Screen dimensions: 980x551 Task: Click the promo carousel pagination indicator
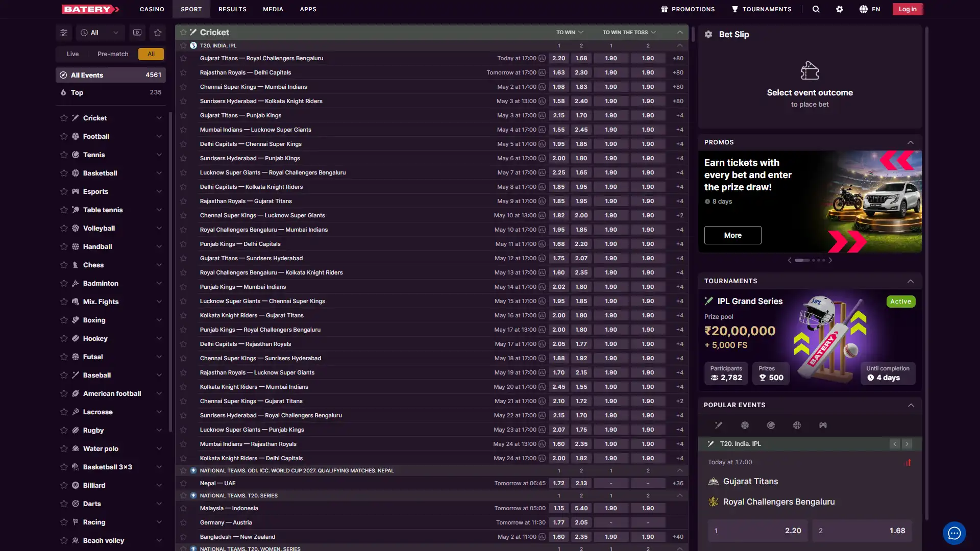point(810,260)
